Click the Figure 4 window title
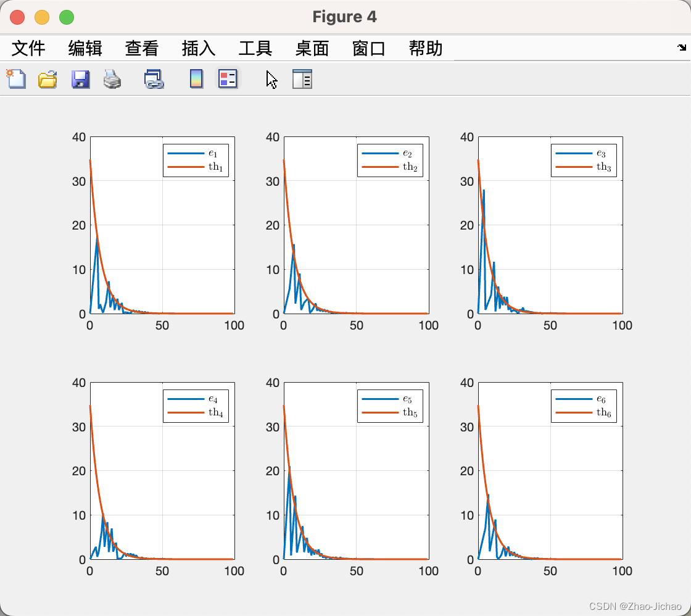 345,17
